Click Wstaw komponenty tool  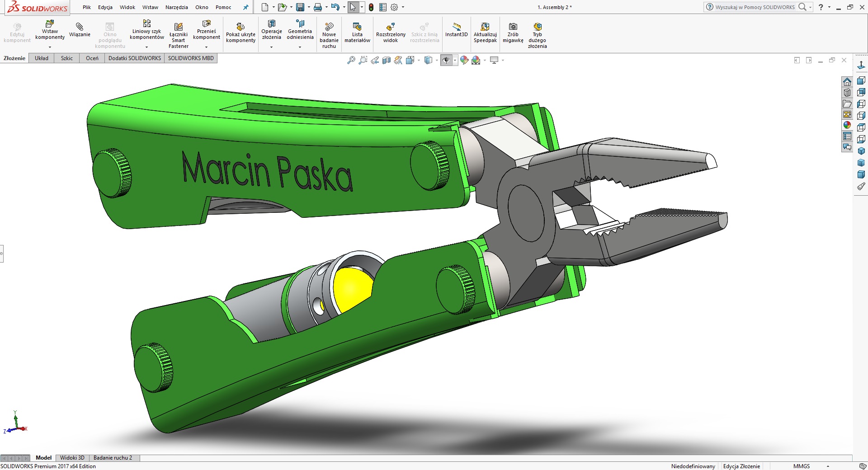[50, 31]
